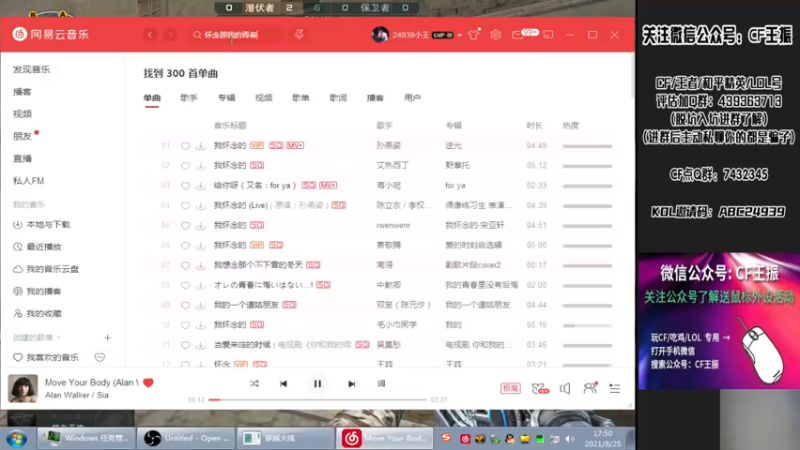This screenshot has width=800, height=450.
Task: Select the 播客 results tab
Action: tap(376, 97)
